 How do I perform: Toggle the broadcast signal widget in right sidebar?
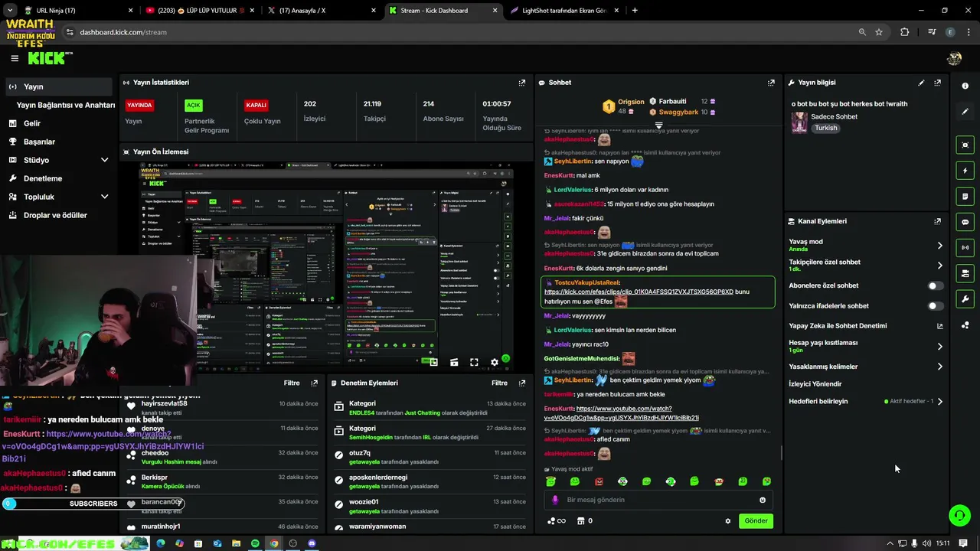[965, 247]
